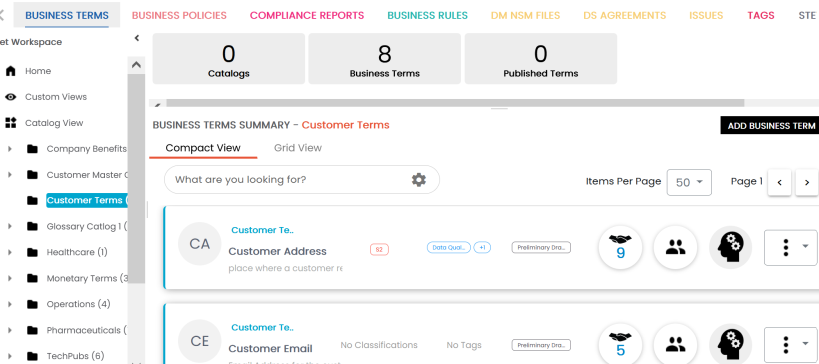Go to next page arrow
This screenshot has width=819, height=364.
tap(806, 182)
